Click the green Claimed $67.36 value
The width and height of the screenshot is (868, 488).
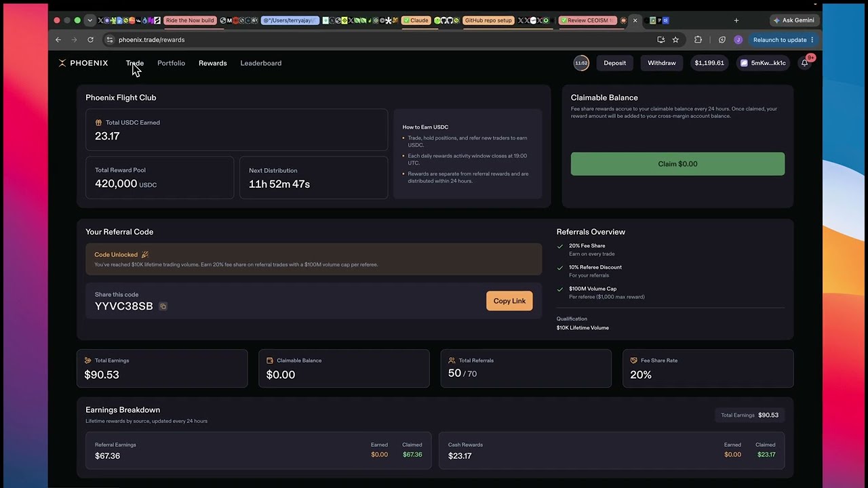pos(412,455)
